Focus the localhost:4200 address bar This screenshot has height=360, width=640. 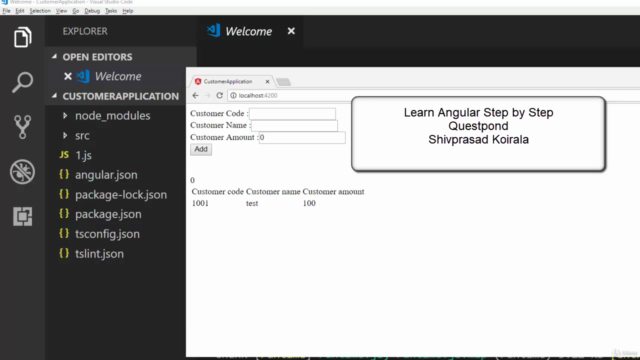tap(258, 96)
